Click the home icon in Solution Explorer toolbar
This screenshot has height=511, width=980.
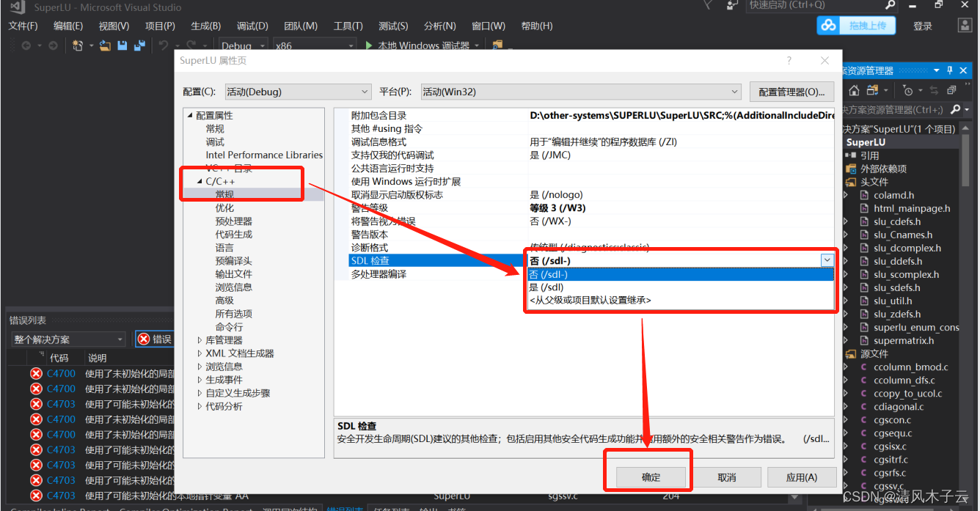pyautogui.click(x=854, y=90)
